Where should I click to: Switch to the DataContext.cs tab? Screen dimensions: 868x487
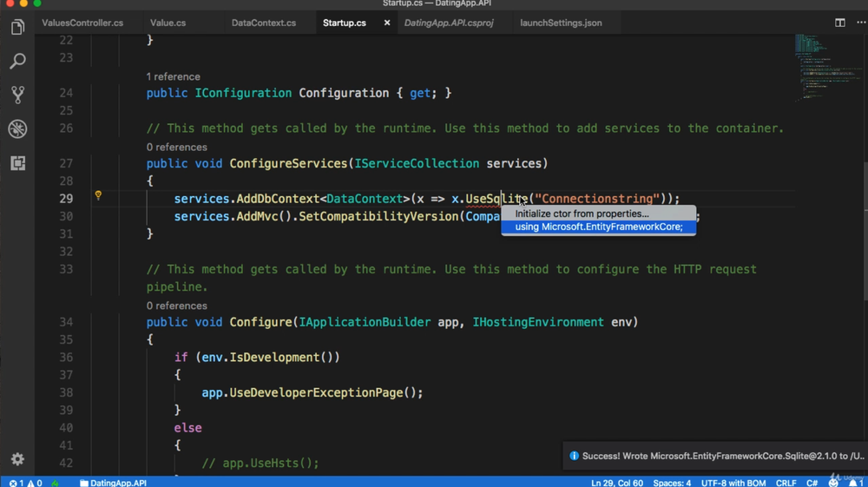point(264,23)
